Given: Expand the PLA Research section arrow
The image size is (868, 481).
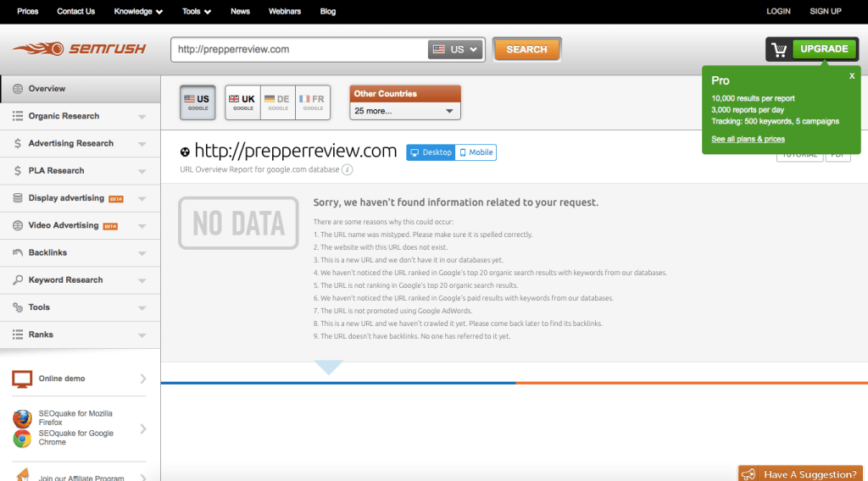Looking at the screenshot, I should click(142, 171).
